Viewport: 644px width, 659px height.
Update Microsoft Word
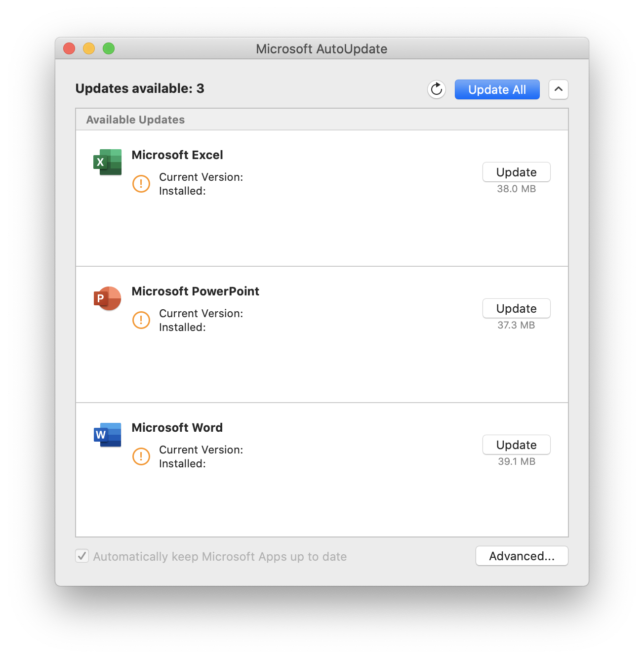pyautogui.click(x=516, y=445)
